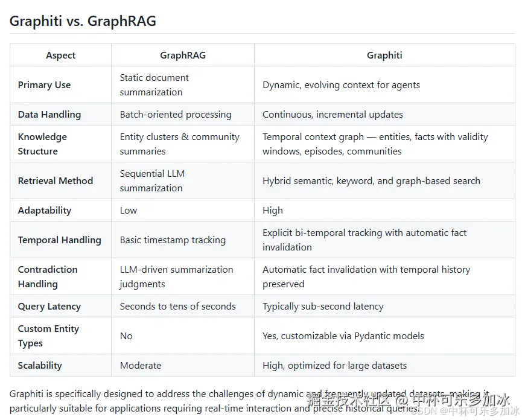522x420 pixels.
Task: Select the GraphRAG column header
Action: 183,56
